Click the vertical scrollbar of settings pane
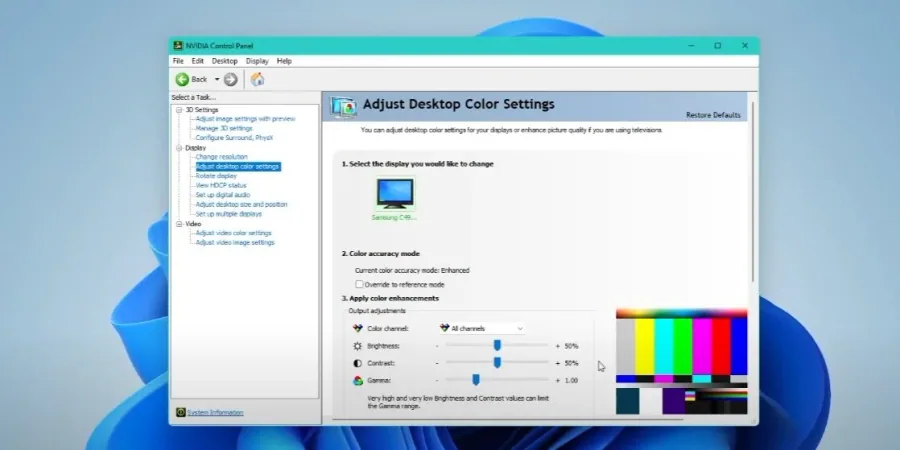The width and height of the screenshot is (900, 450). tap(752, 192)
